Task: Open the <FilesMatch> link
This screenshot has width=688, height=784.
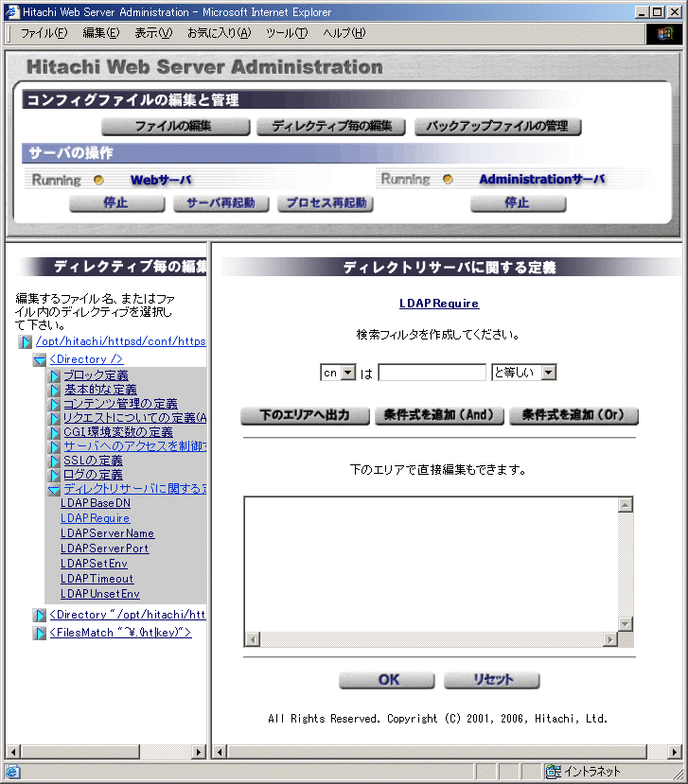Action: [x=120, y=633]
